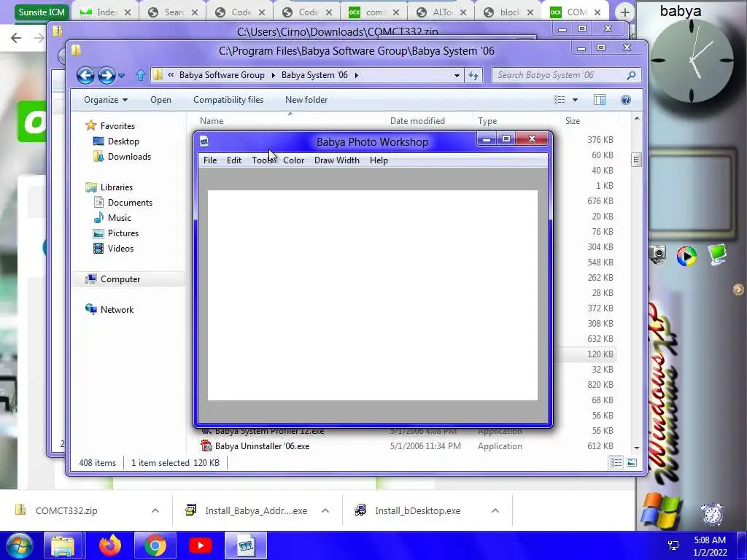This screenshot has height=560, width=747.
Task: Sort files by Name column
Action: point(212,121)
